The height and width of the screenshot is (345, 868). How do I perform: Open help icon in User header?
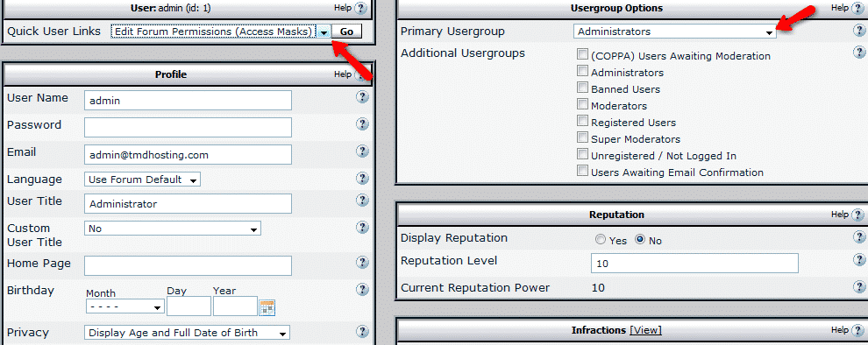[x=360, y=8]
